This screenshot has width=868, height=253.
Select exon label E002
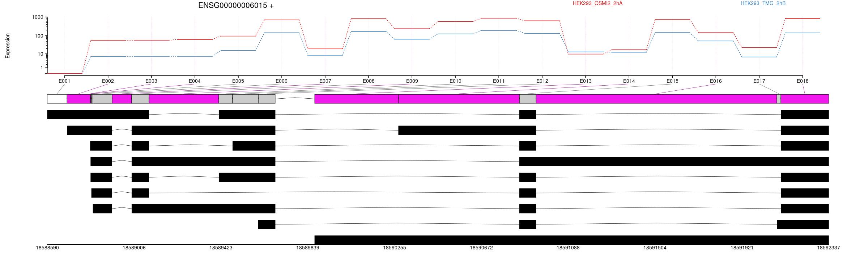(108, 81)
